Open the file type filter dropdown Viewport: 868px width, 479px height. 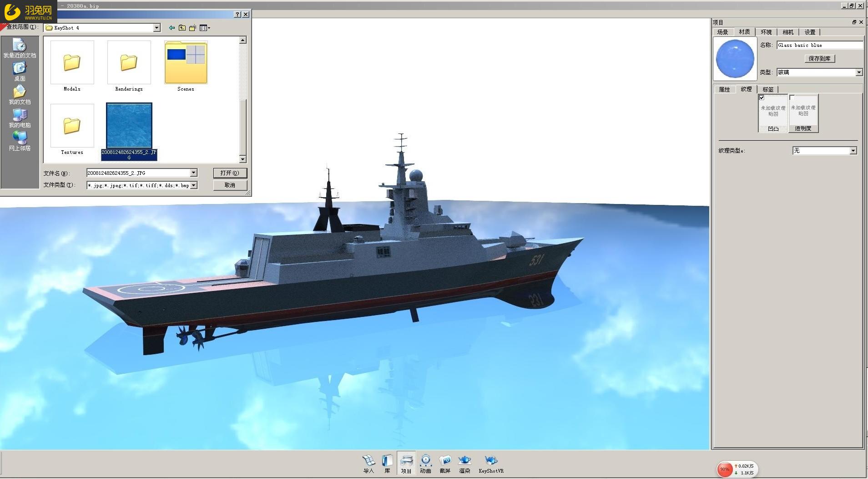[x=194, y=185]
